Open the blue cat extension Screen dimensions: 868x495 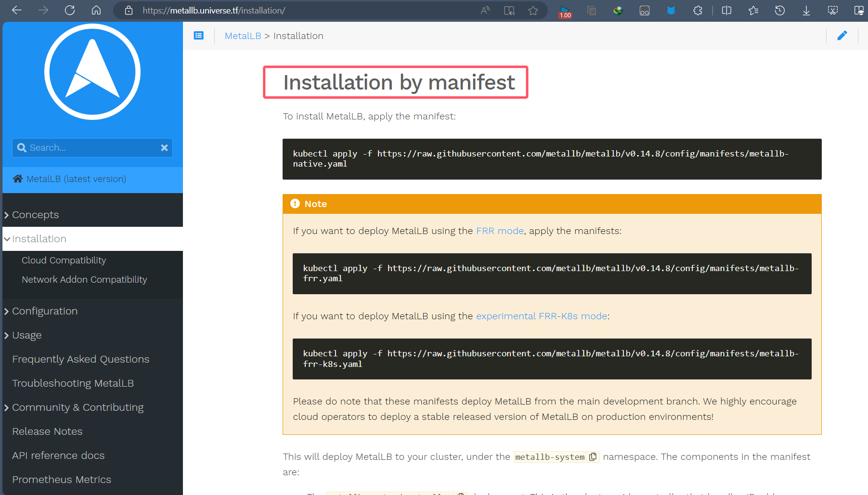click(x=671, y=10)
